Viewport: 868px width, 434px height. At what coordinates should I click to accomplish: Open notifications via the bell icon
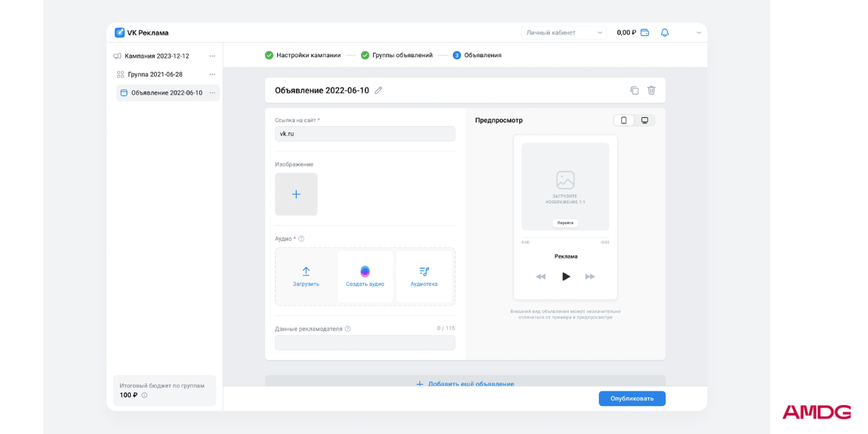[x=665, y=33]
